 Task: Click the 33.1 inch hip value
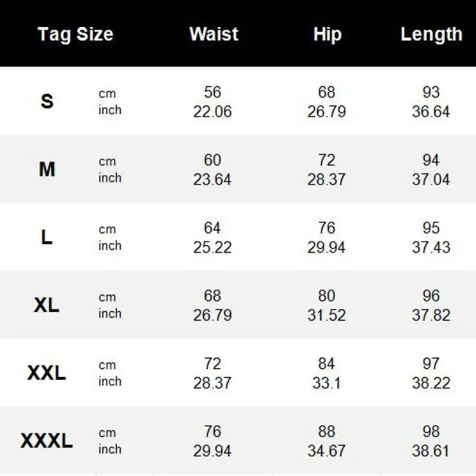point(327,383)
